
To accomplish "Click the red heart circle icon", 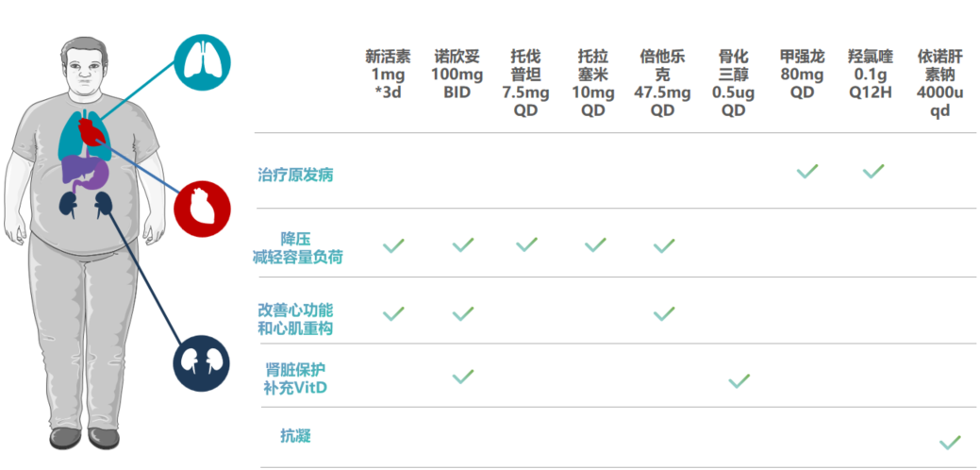I will (x=204, y=208).
